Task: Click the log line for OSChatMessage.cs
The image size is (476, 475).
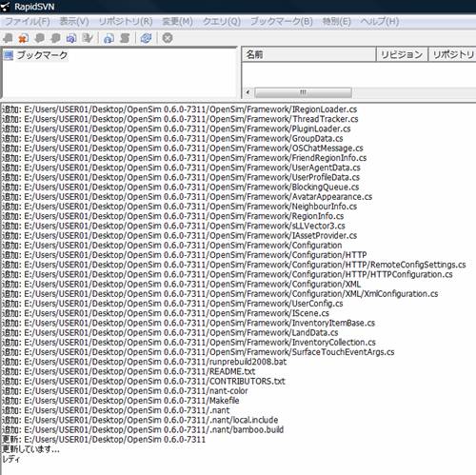Action: coord(183,148)
